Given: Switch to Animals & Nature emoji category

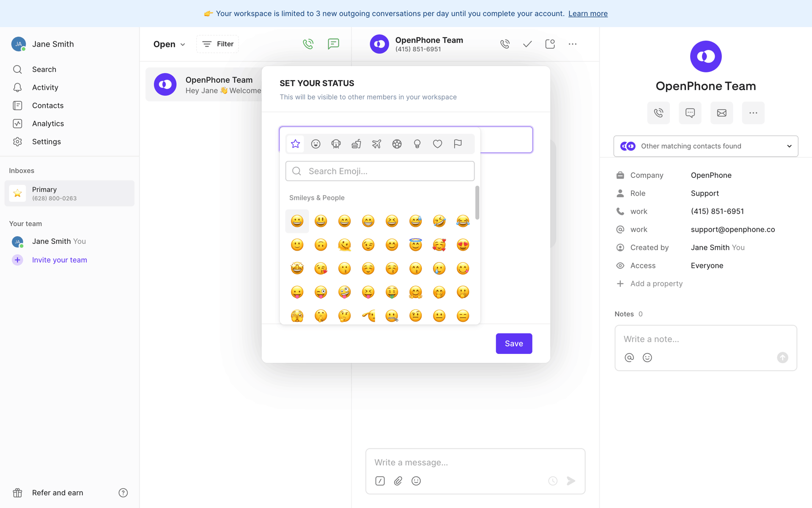Looking at the screenshot, I should 336,144.
